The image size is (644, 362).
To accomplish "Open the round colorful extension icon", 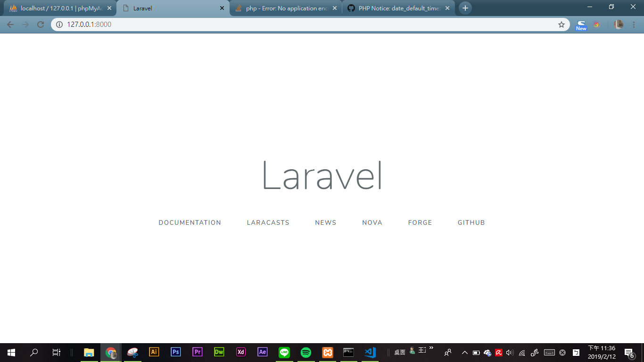I will [x=596, y=25].
